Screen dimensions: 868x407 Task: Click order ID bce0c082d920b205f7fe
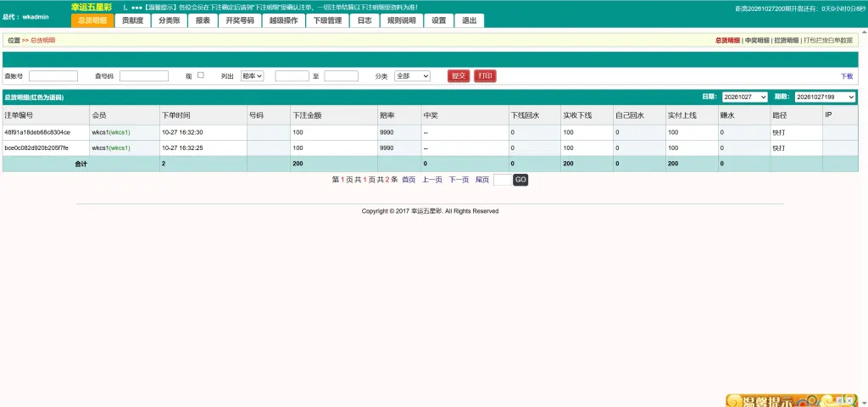point(36,148)
